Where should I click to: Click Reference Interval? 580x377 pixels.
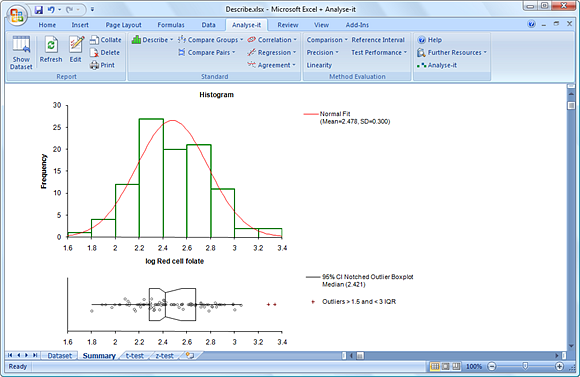378,40
